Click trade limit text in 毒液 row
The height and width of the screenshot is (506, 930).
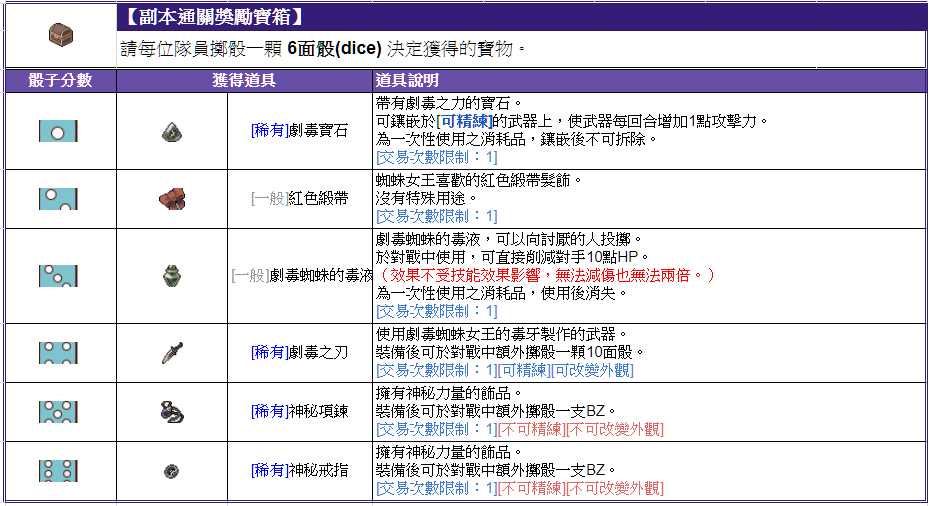tap(437, 311)
